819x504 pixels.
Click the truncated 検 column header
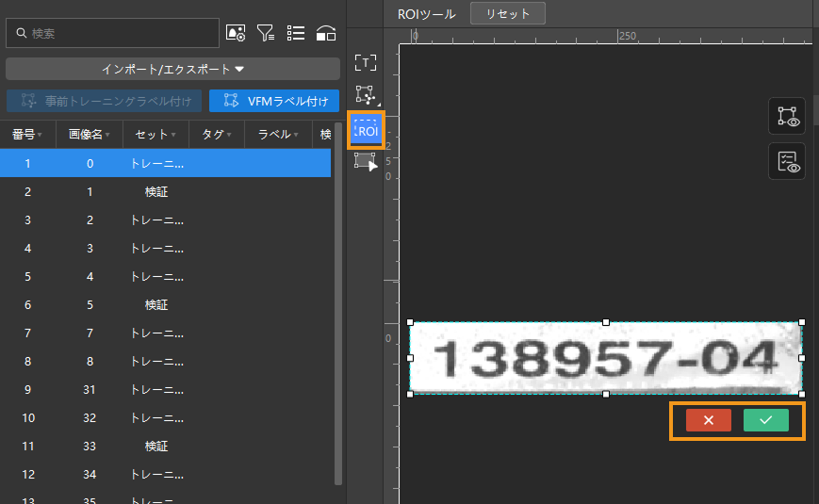point(325,134)
